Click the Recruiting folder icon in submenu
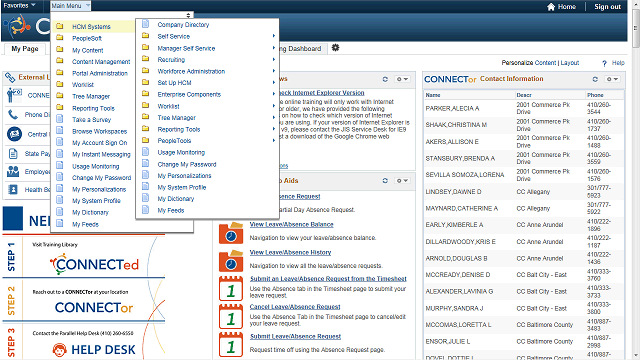Viewport: 640px width, 360px height. pyautogui.click(x=145, y=59)
